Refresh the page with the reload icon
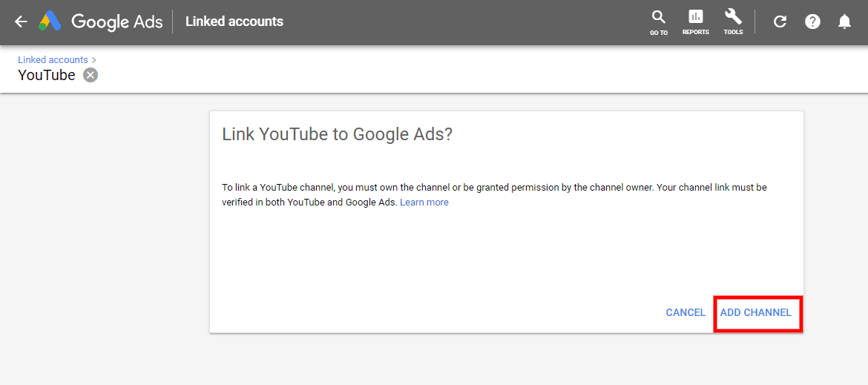 point(780,22)
